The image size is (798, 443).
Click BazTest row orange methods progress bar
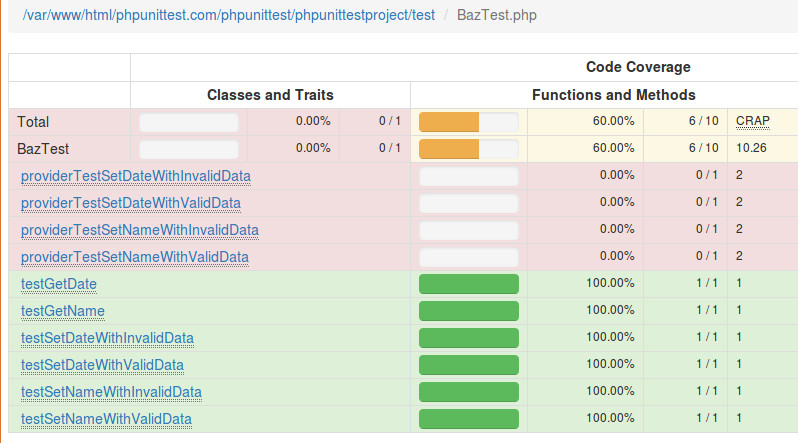pos(469,149)
